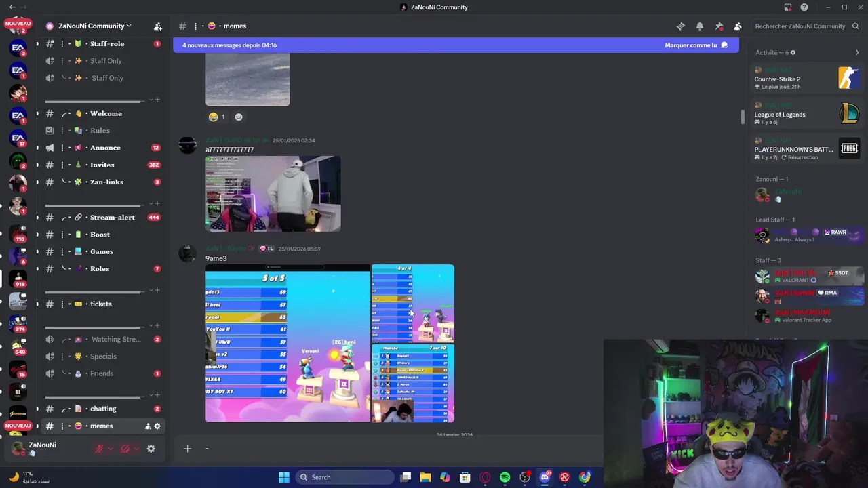Open microphone input options arrow
Viewport: 868px width, 488px height.
pyautogui.click(x=111, y=449)
